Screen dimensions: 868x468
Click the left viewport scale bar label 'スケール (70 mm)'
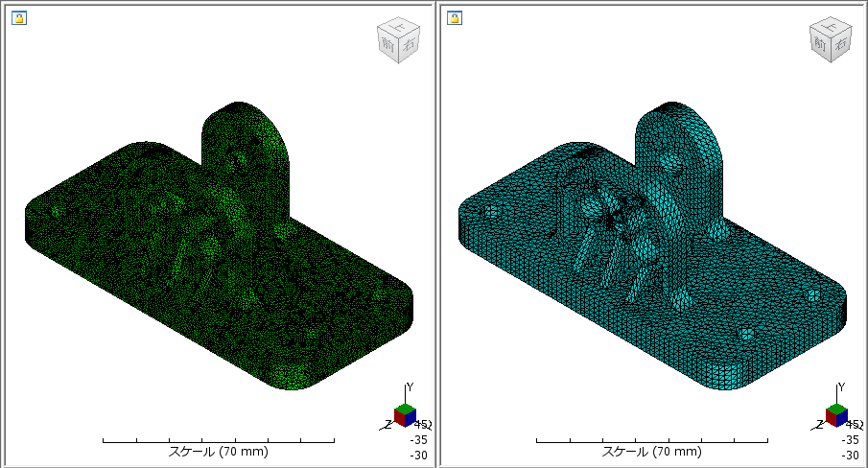[x=218, y=452]
